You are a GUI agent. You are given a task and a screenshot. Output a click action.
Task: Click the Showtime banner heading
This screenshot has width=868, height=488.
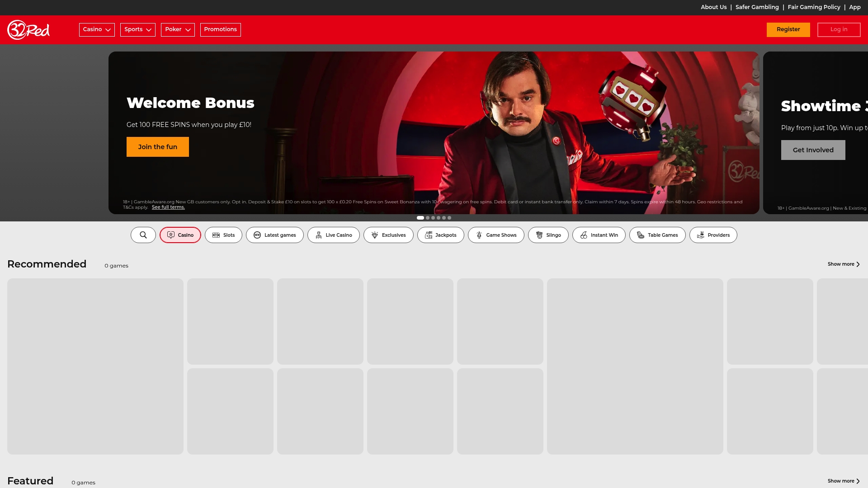coord(824,106)
